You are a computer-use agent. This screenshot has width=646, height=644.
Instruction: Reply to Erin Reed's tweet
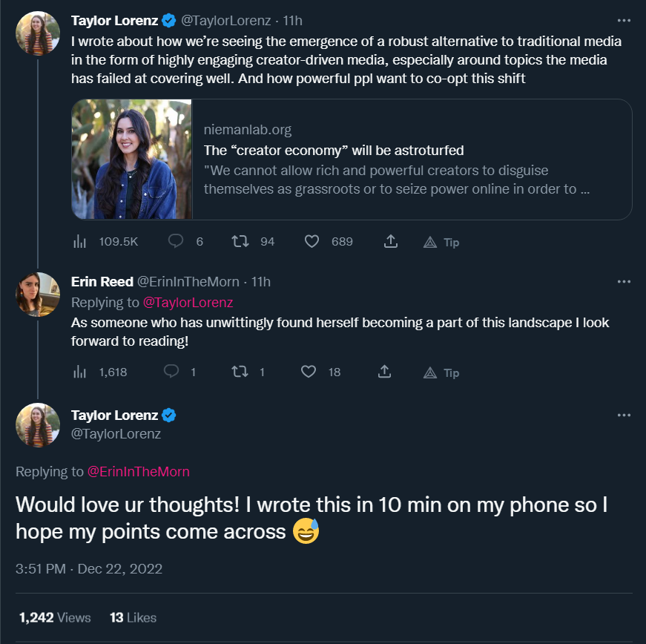tap(171, 372)
